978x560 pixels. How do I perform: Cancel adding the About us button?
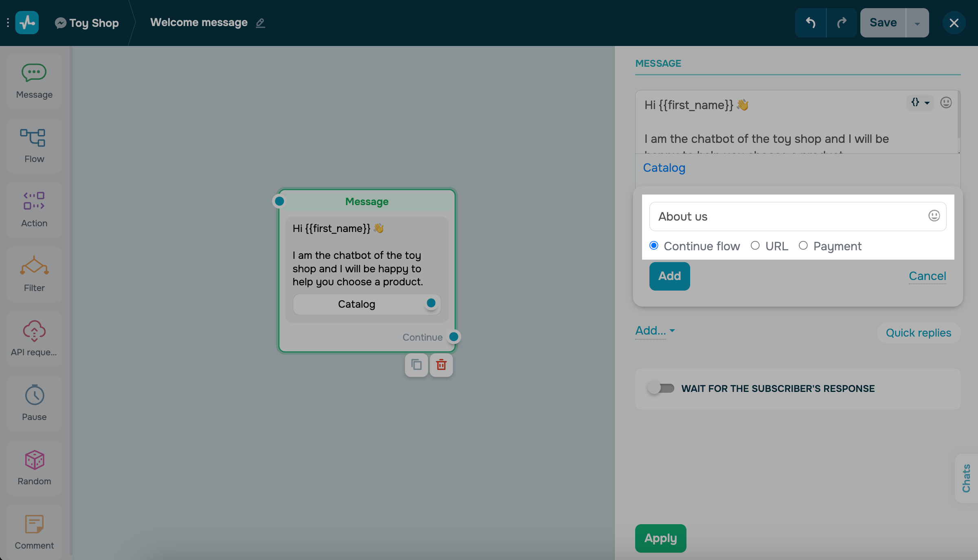coord(927,276)
